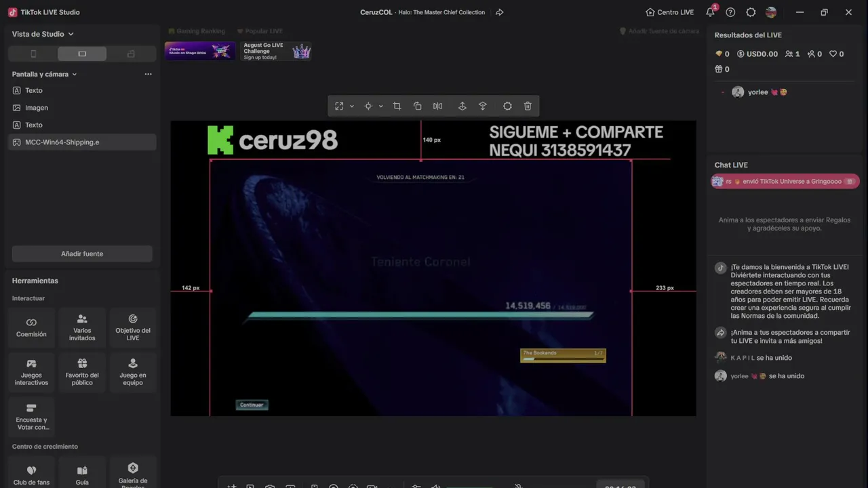Expand the fit-to-screen options arrow
Screen dimensions: 868x488
351,106
